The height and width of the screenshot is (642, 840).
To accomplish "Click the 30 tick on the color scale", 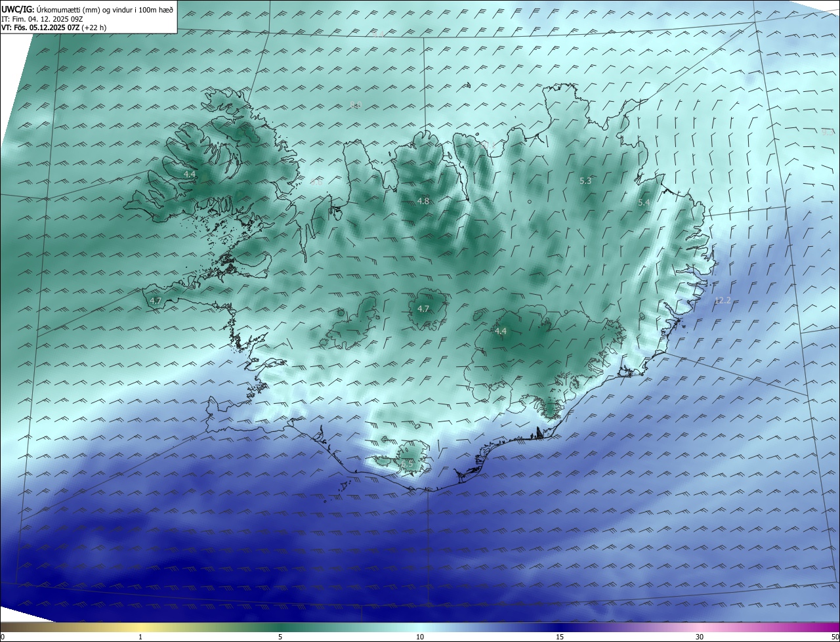I will pos(700,637).
